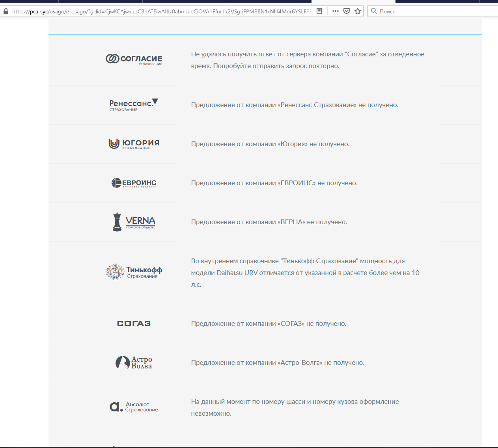The height and width of the screenshot is (448, 498).
Task: Click the Тинькофф Страхование logo
Action: [x=134, y=272]
